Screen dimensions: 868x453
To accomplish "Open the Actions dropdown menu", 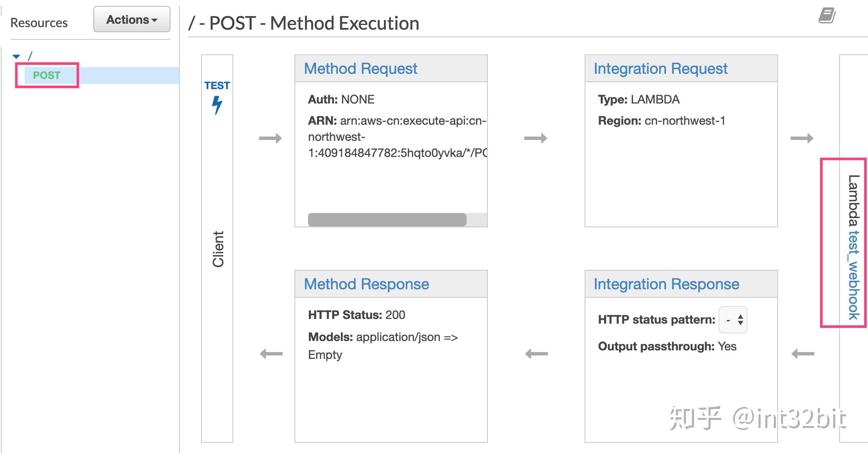I will click(132, 20).
